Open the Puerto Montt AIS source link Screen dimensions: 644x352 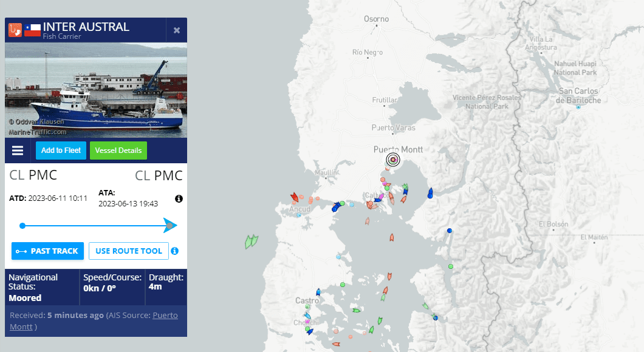coord(94,321)
